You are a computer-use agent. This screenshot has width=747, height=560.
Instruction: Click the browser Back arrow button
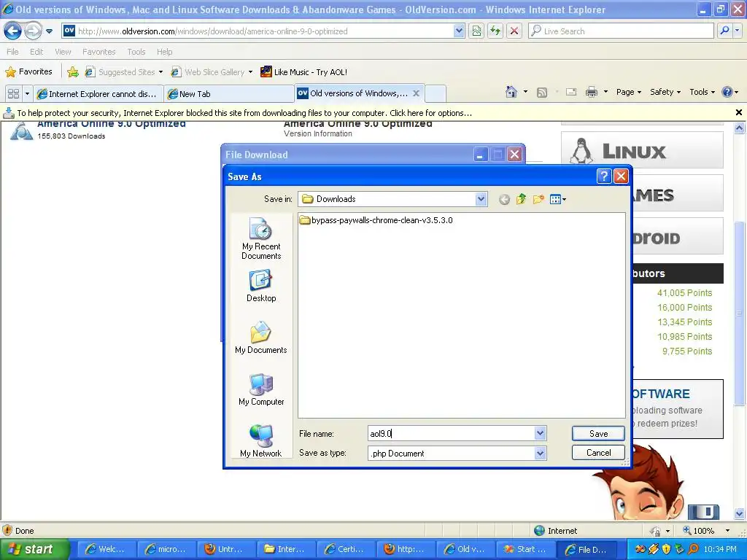(13, 31)
